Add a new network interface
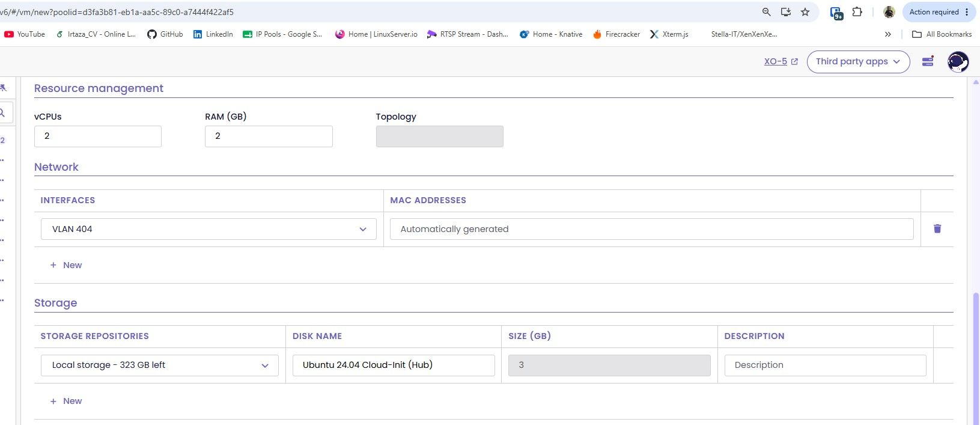The width and height of the screenshot is (980, 425). (x=66, y=265)
